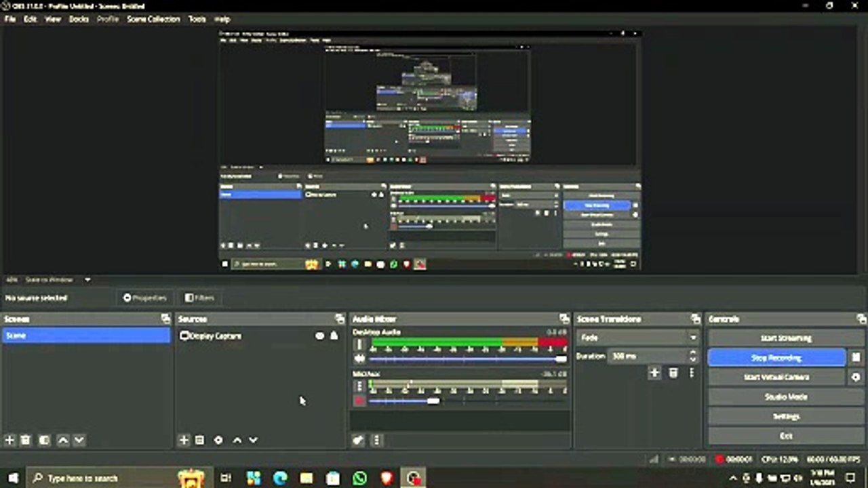The image size is (868, 488).
Task: Move the scene up in Scenes list
Action: pyautogui.click(x=63, y=440)
